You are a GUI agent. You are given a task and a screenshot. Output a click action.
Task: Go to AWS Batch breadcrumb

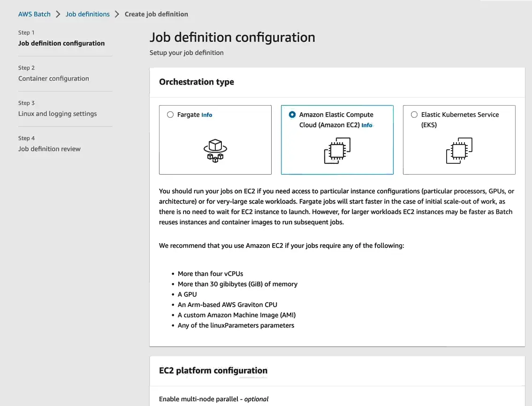pyautogui.click(x=34, y=14)
